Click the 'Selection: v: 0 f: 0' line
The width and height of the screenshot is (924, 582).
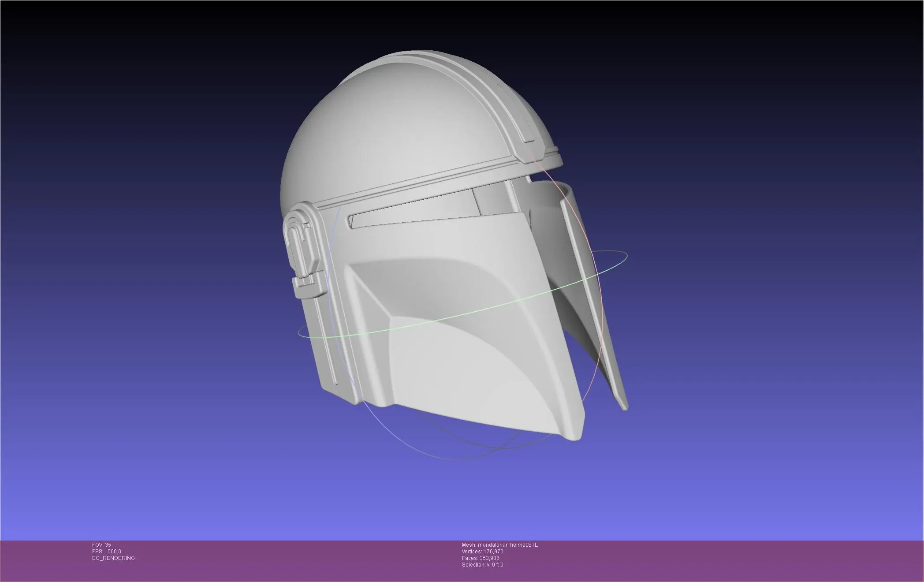coord(483,565)
